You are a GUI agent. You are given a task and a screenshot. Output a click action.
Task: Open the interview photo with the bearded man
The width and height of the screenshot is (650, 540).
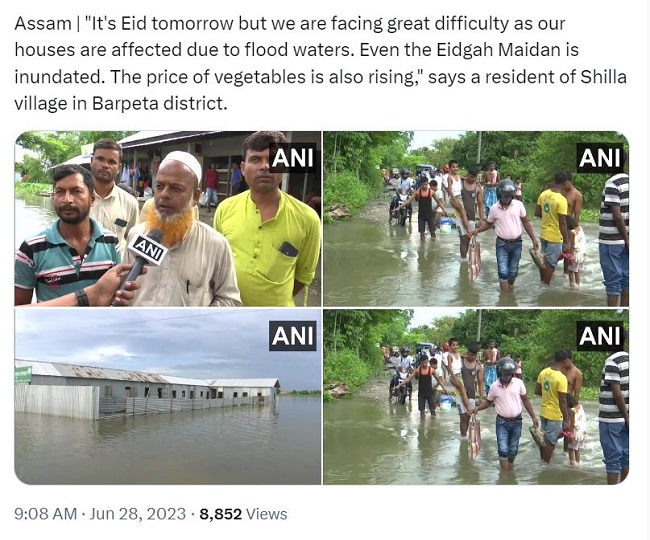[x=167, y=219]
